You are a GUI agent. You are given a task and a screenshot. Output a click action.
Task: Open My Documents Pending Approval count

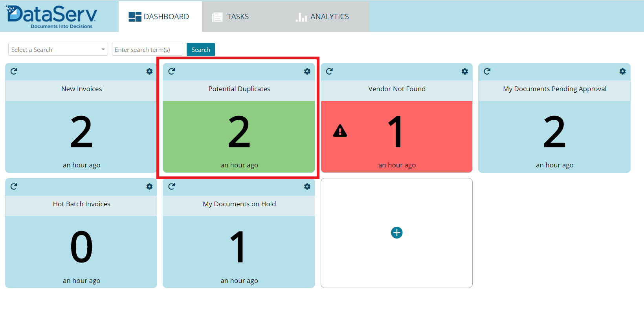[x=554, y=132]
